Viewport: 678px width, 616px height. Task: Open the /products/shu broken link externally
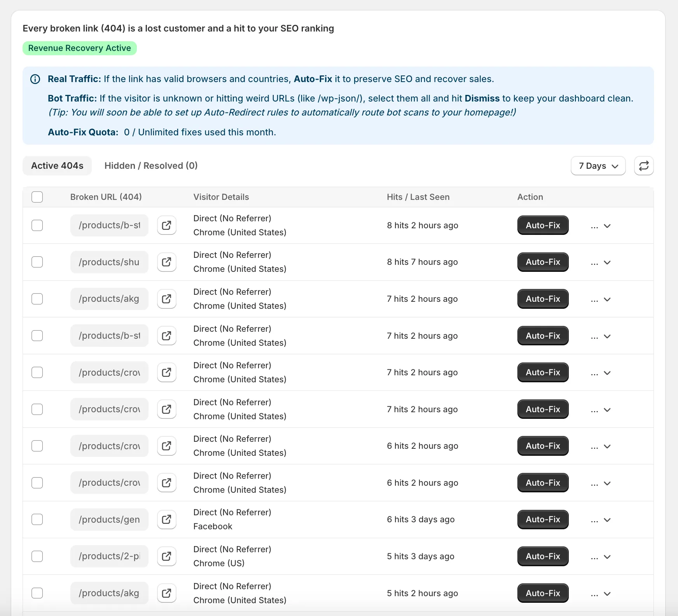(x=167, y=262)
